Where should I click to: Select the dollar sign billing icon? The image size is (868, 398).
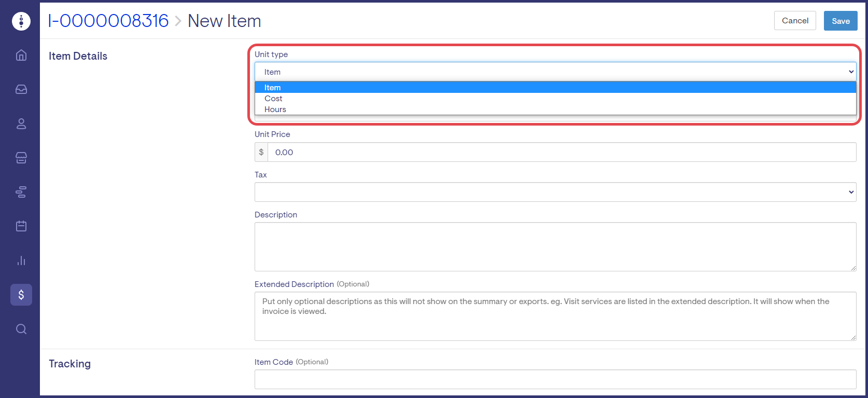(x=21, y=295)
